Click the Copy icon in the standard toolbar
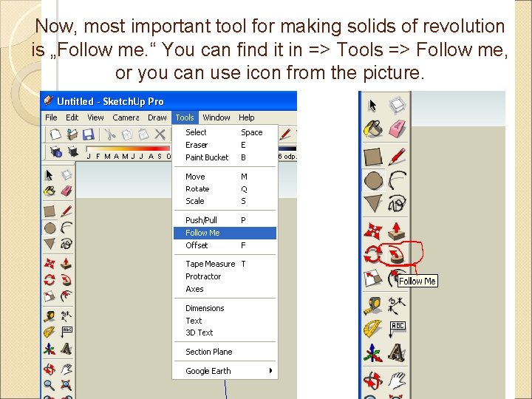This screenshot has height=399, width=532. [127, 134]
